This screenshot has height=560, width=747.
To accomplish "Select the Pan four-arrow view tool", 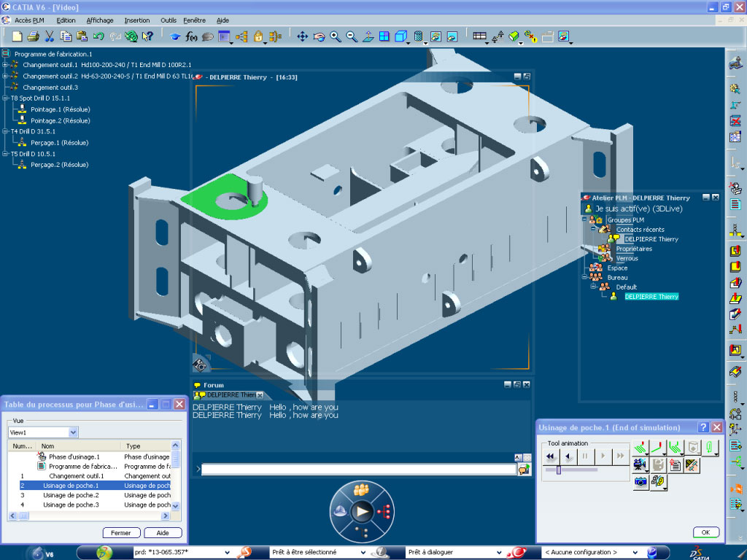I will [302, 36].
